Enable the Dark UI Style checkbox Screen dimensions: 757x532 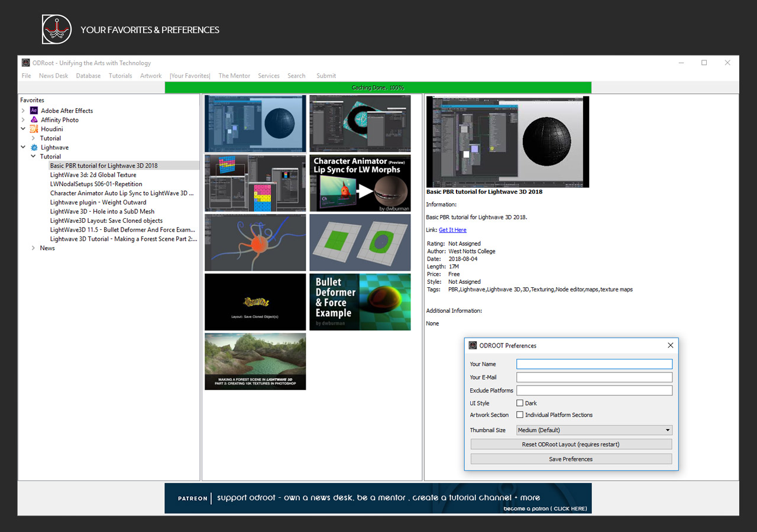(520, 403)
